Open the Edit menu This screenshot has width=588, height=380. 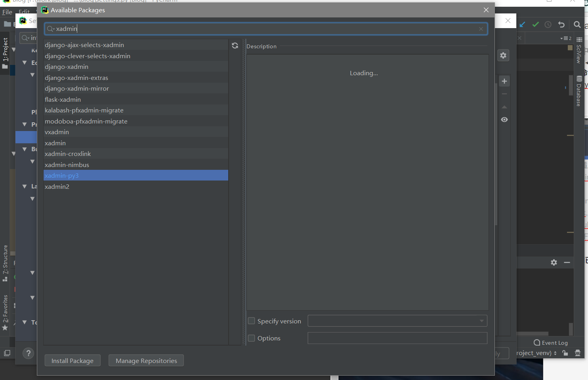[x=24, y=12]
